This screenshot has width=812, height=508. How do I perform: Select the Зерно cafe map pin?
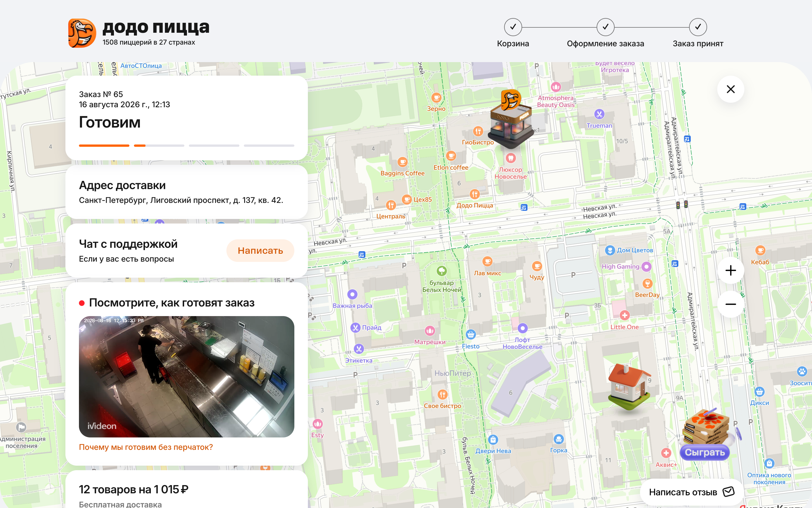pos(436,98)
